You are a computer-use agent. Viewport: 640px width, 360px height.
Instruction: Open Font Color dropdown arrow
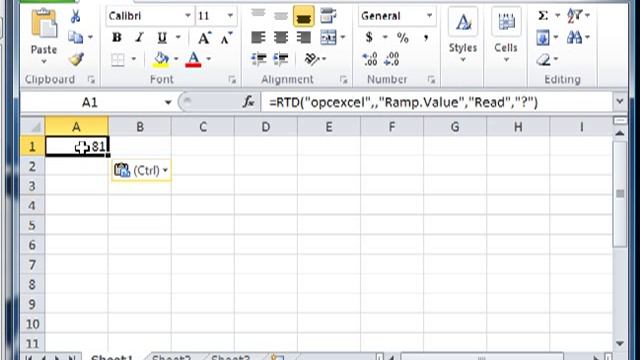point(209,59)
